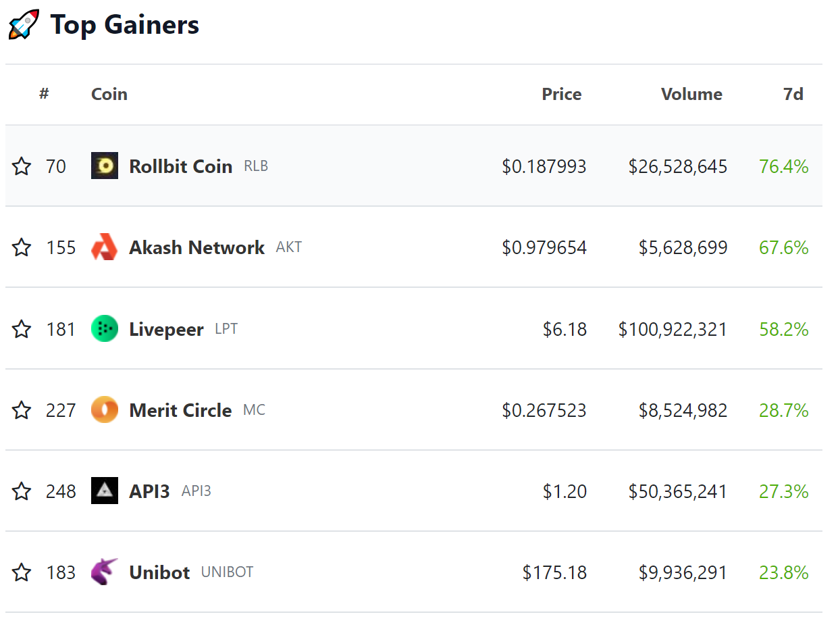Click the Akash Network red logo

[x=105, y=247]
